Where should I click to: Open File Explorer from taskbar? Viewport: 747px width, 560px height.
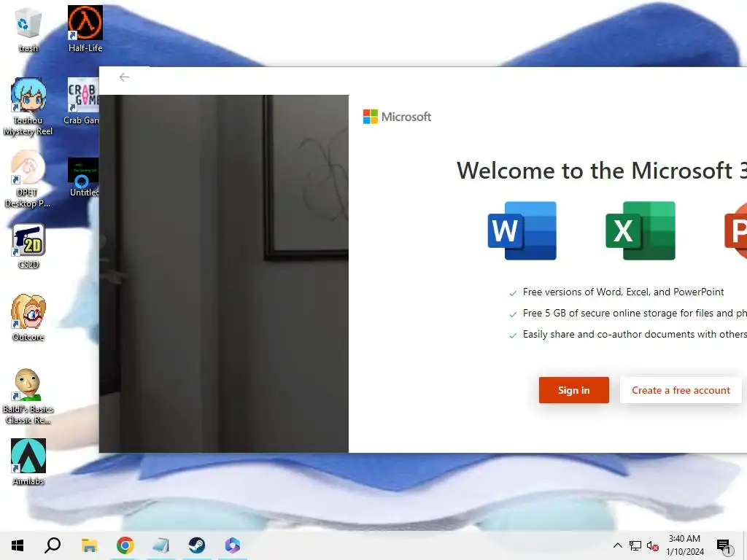point(89,545)
